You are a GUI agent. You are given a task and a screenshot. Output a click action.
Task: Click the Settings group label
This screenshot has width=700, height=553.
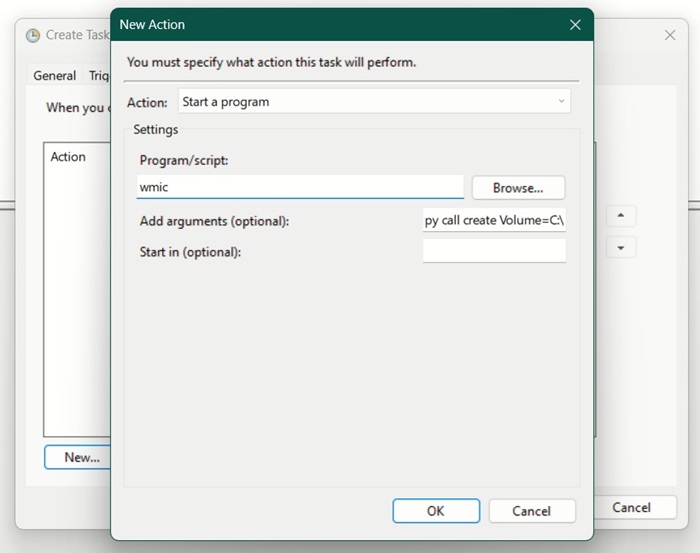(155, 129)
